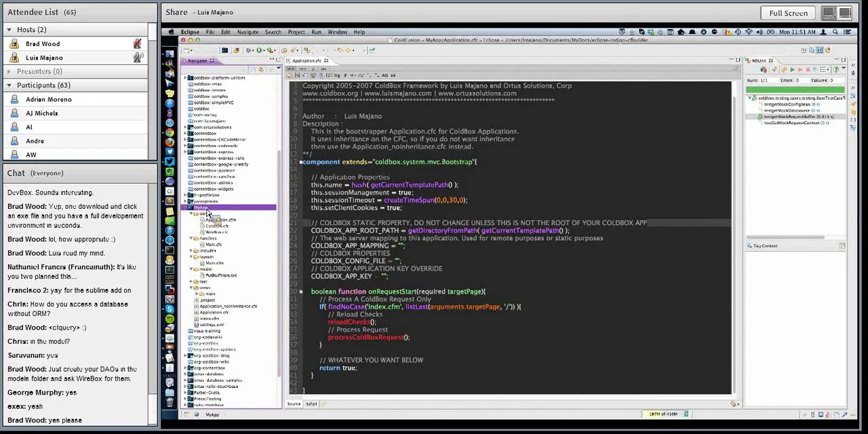This screenshot has height=434, width=868.
Task: Select the right share layout icon beside Full Screen
Action: coord(845,13)
